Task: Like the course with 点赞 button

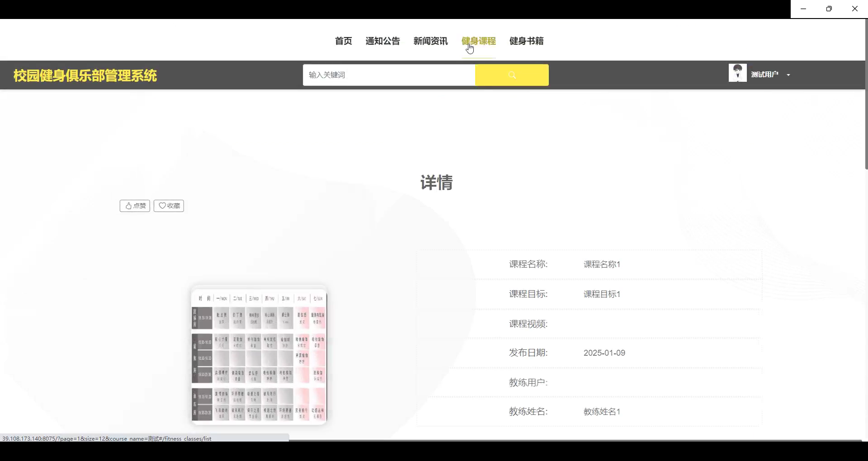Action: click(x=135, y=206)
